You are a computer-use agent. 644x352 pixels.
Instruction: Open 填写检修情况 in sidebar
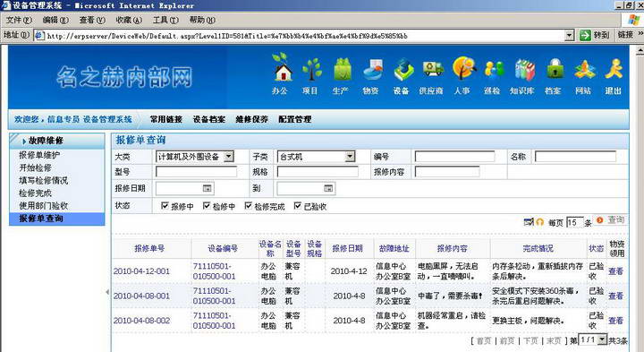click(44, 181)
